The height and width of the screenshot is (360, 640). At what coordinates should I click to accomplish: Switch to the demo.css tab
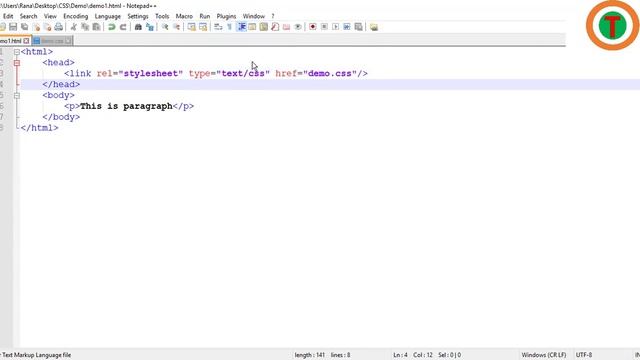[52, 41]
